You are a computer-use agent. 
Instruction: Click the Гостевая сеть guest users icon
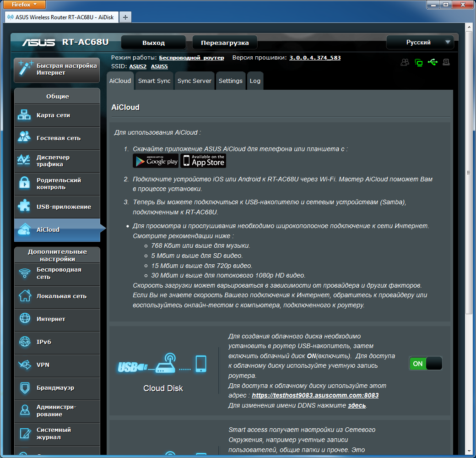[x=24, y=136]
